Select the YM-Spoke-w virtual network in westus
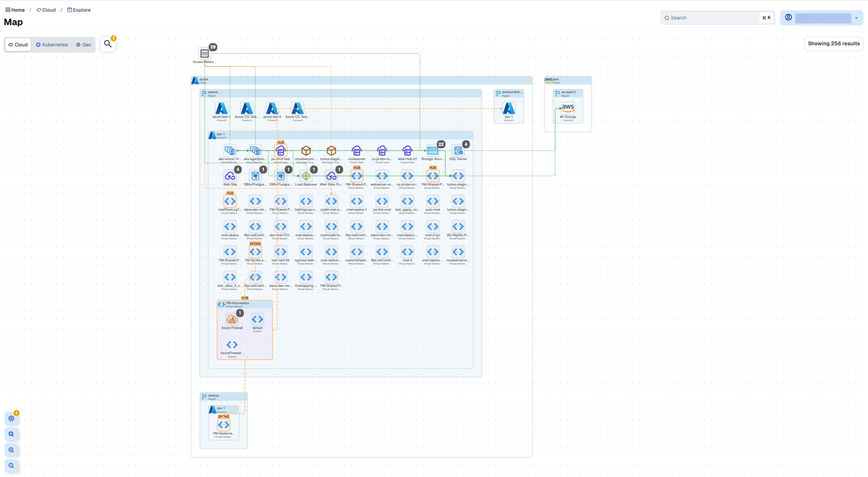Viewport: 868px width, 477px height. pos(224,425)
